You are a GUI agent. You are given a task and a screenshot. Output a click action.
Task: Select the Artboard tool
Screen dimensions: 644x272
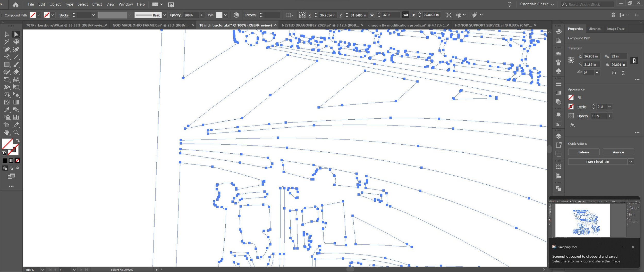point(7,125)
